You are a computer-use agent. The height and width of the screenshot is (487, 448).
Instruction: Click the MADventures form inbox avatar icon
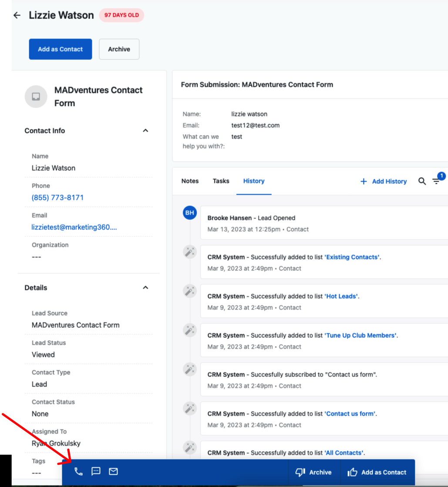[x=36, y=97]
